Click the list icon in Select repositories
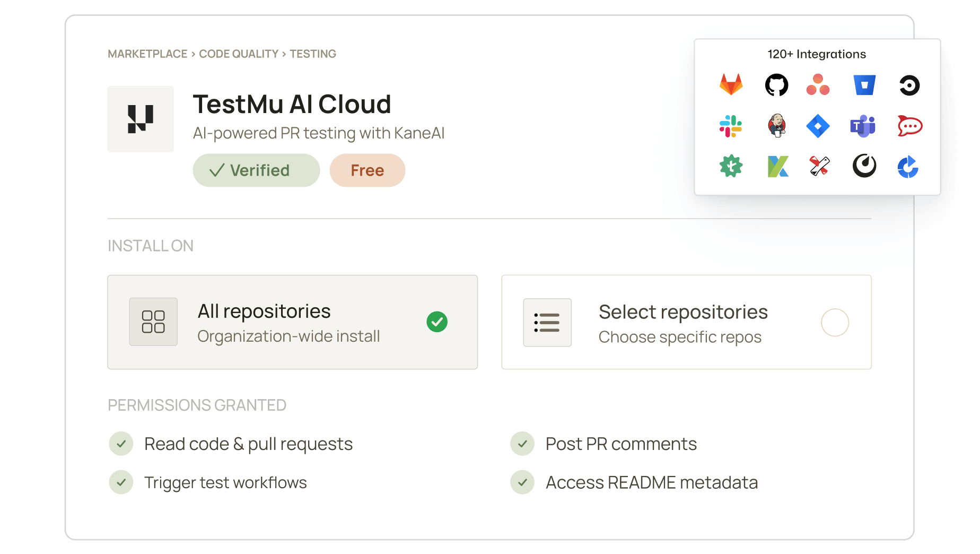 coord(547,322)
